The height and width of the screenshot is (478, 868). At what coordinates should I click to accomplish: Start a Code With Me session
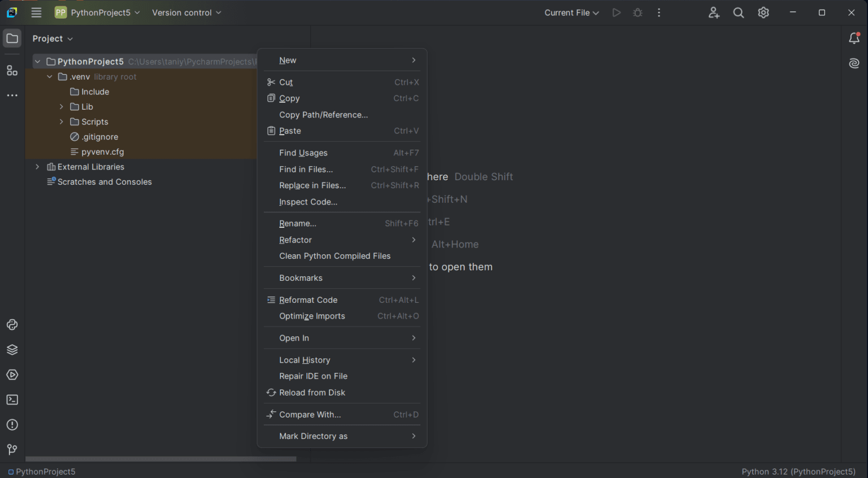coord(714,12)
